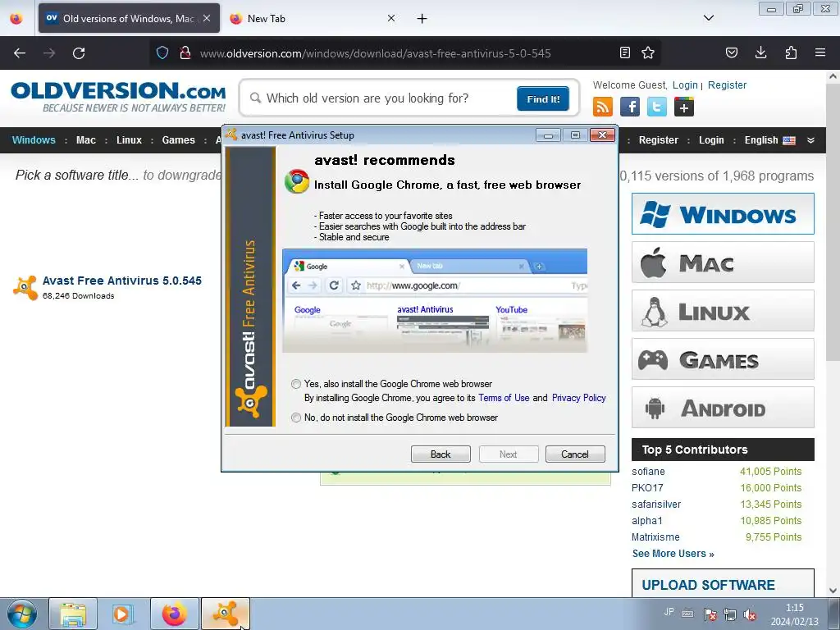The image size is (840, 630).
Task: Click the Google plus share icon
Action: coord(684,107)
